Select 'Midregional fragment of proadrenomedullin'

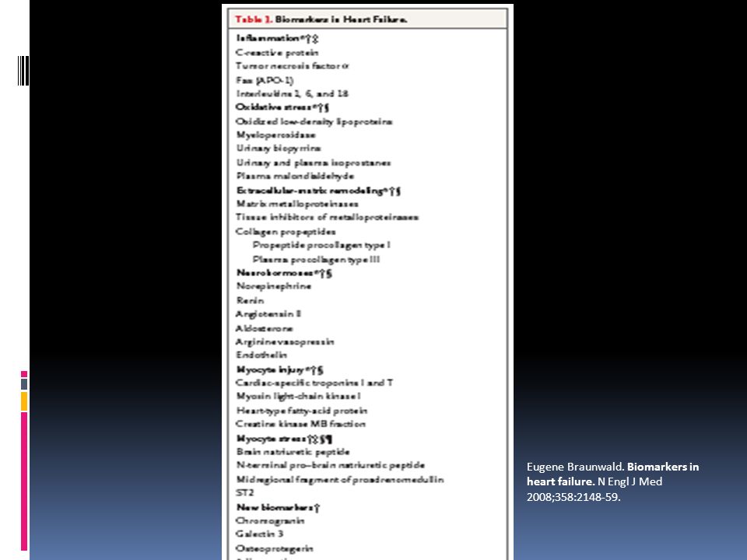click(340, 480)
